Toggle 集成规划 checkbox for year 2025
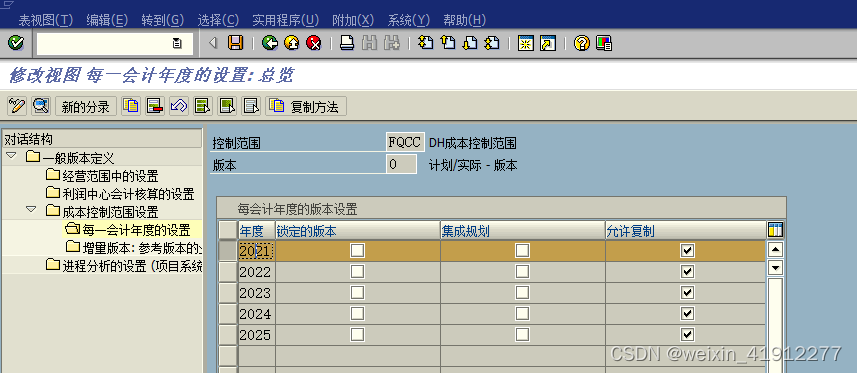 point(523,334)
